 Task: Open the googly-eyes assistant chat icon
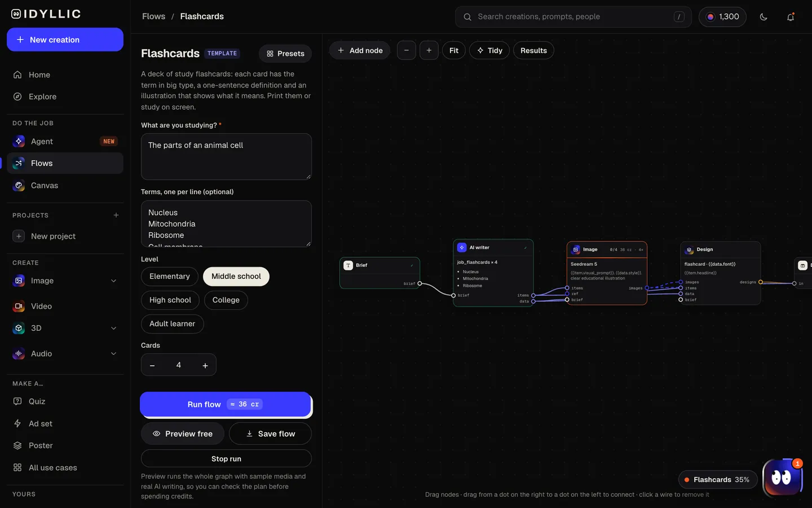tap(782, 478)
